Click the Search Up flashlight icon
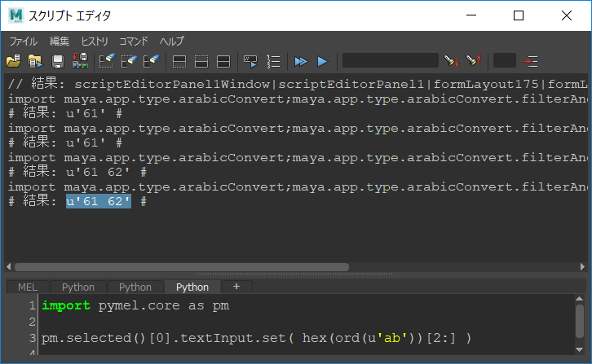This screenshot has height=364, width=592. (474, 61)
